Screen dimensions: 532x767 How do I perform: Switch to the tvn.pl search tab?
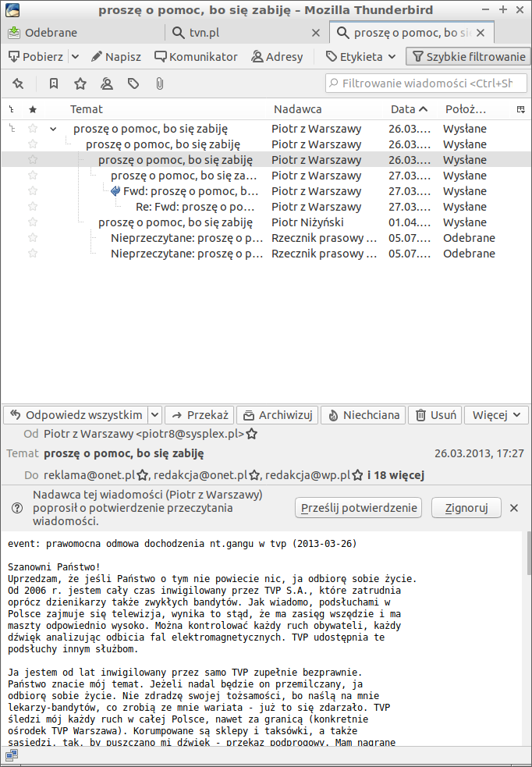tap(239, 33)
